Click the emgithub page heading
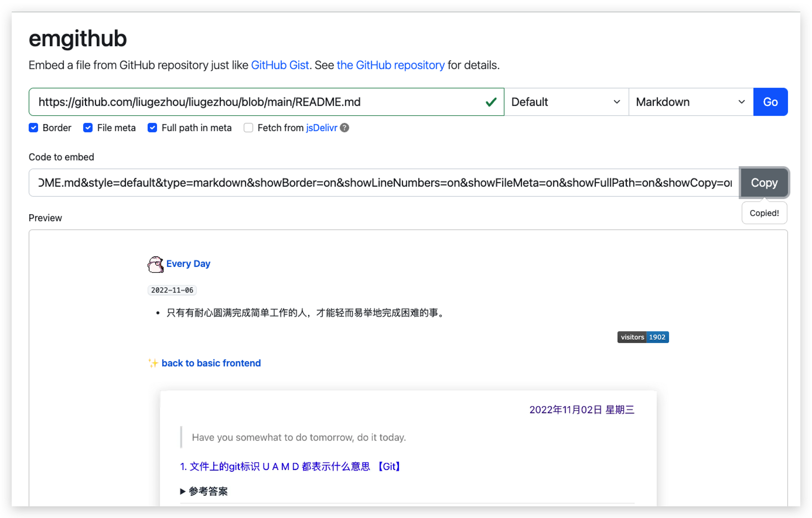 tap(78, 39)
